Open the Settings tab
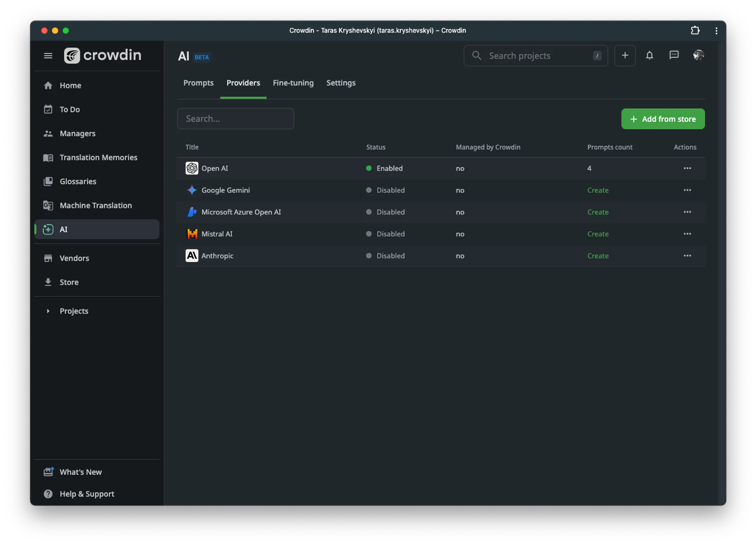The image size is (756, 545). [341, 83]
